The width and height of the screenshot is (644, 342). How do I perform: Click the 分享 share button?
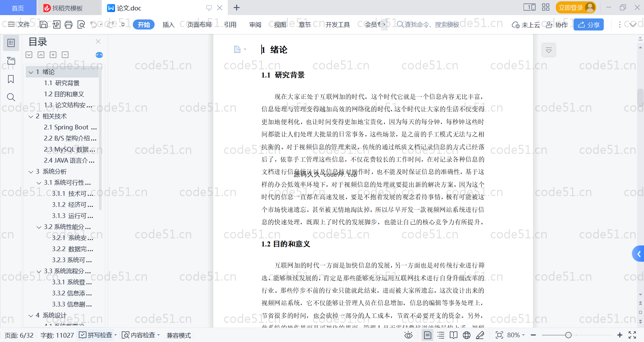(x=589, y=24)
